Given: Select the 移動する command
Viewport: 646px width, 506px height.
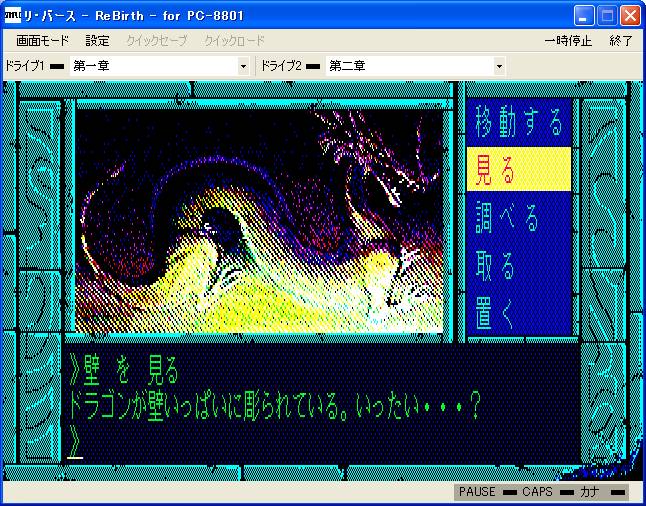Looking at the screenshot, I should tap(519, 122).
